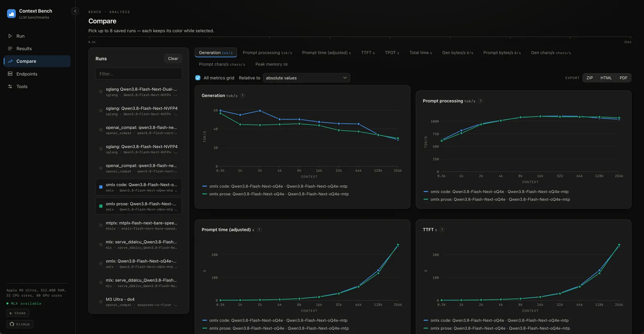
Task: Open the Results page in the sidebar
Action: click(37, 48)
